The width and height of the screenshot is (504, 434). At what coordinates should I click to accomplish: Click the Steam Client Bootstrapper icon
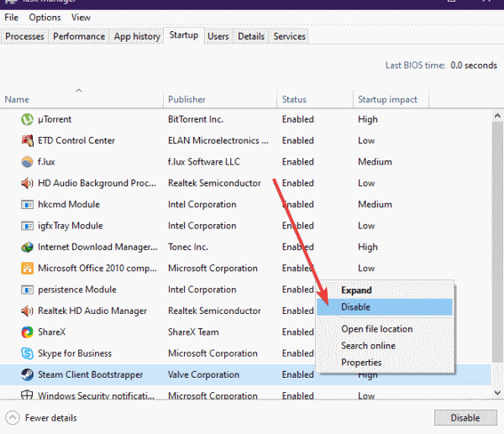[x=28, y=374]
